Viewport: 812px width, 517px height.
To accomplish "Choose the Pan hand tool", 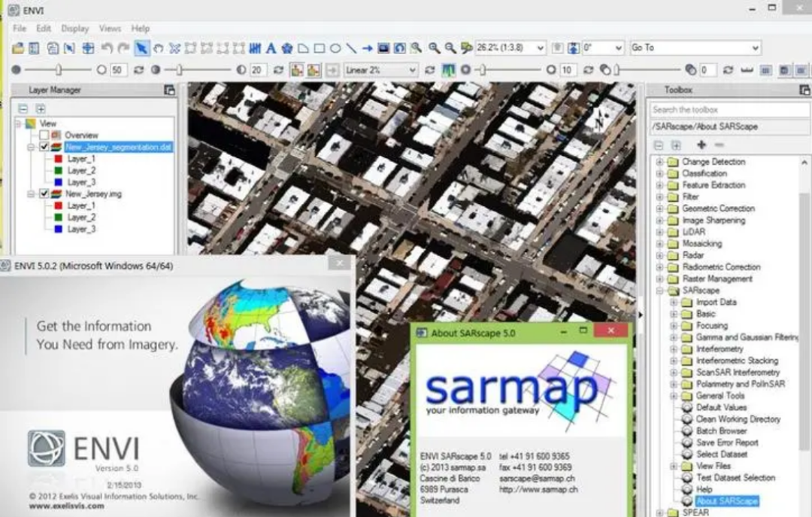I will point(158,48).
